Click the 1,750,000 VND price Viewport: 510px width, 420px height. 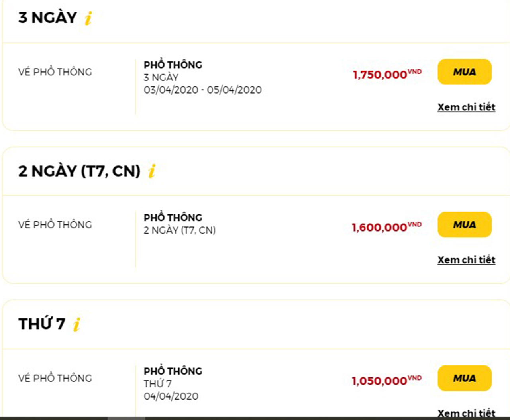[386, 74]
